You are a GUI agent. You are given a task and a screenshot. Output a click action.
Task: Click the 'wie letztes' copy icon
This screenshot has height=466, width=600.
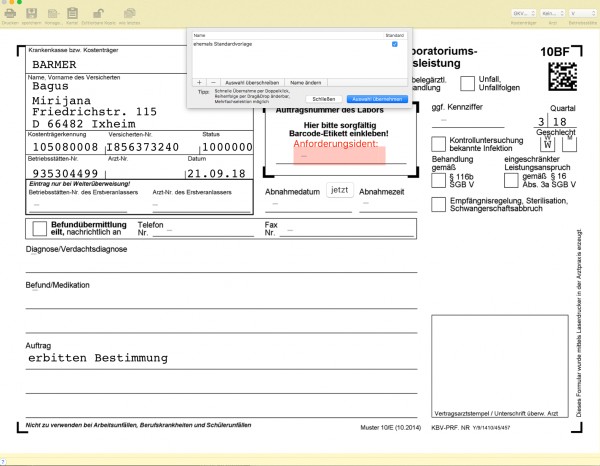pyautogui.click(x=130, y=14)
